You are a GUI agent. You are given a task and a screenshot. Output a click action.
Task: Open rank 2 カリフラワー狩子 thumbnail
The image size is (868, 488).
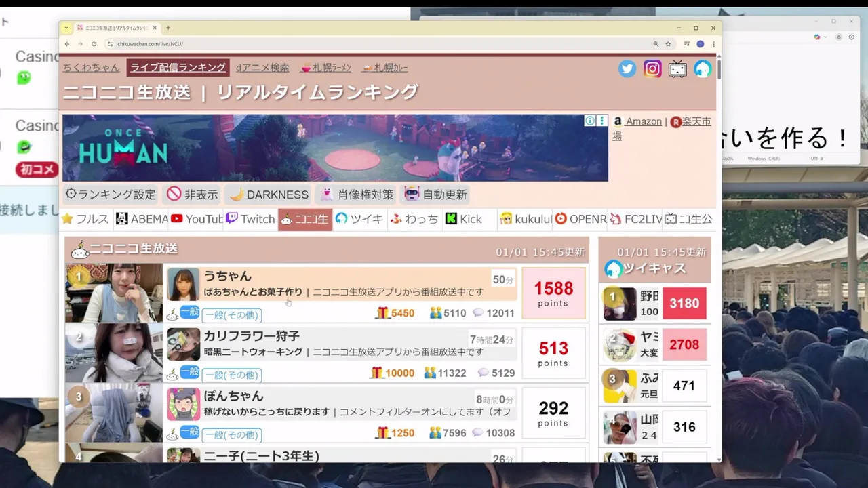pos(114,352)
